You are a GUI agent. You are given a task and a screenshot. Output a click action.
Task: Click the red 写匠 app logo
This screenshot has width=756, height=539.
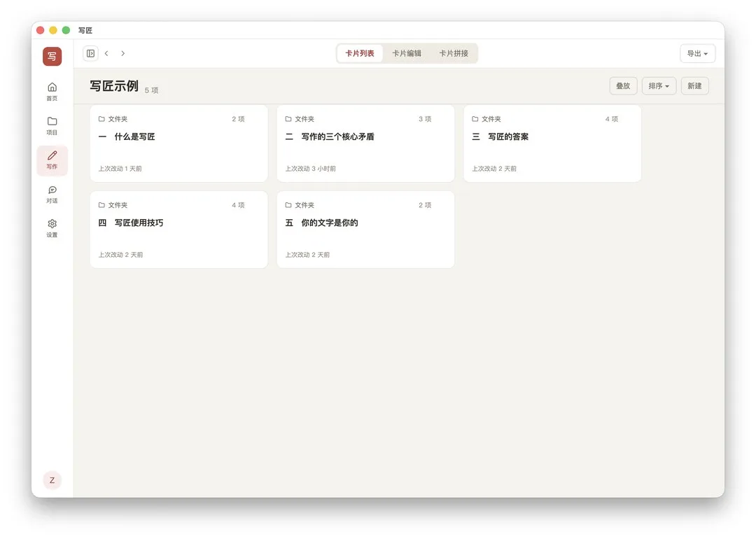pyautogui.click(x=52, y=57)
